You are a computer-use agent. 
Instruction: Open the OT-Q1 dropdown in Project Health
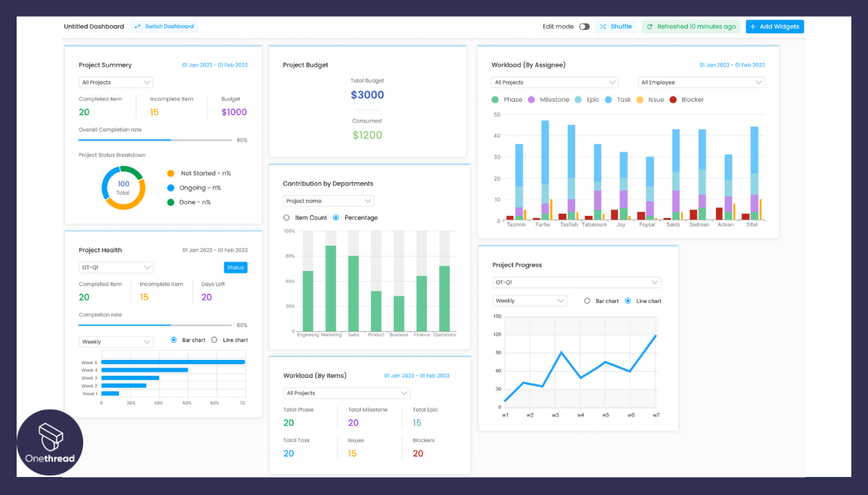coord(116,267)
